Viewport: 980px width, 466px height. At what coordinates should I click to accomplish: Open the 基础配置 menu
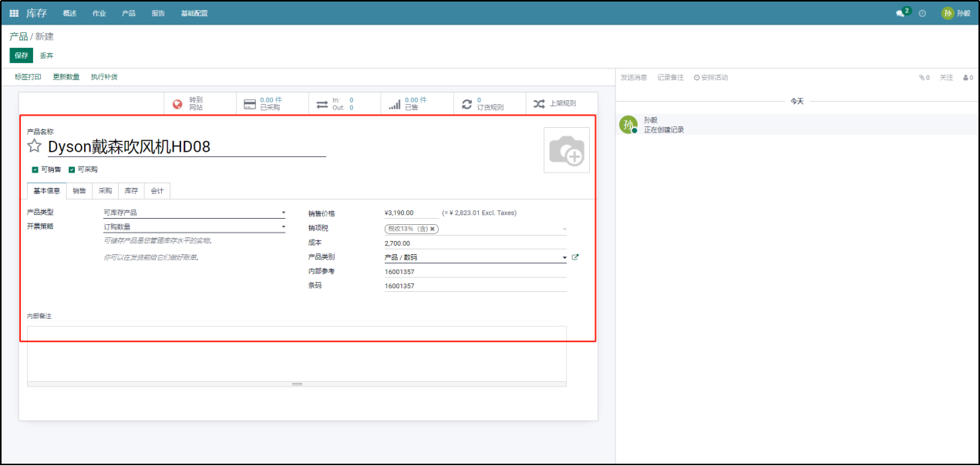coord(194,14)
